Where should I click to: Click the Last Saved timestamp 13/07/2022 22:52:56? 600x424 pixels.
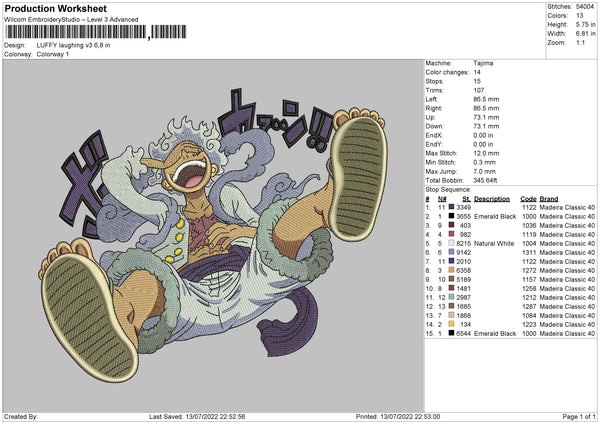215,416
